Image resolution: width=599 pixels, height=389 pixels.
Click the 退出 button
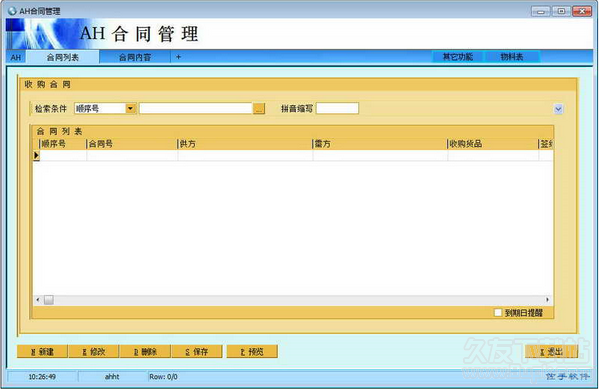tap(552, 352)
